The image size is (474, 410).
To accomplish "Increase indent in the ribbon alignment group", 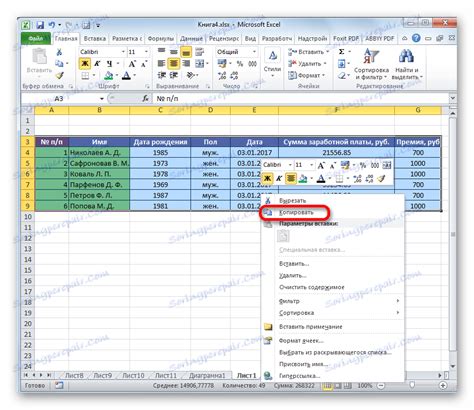I will click(x=174, y=76).
